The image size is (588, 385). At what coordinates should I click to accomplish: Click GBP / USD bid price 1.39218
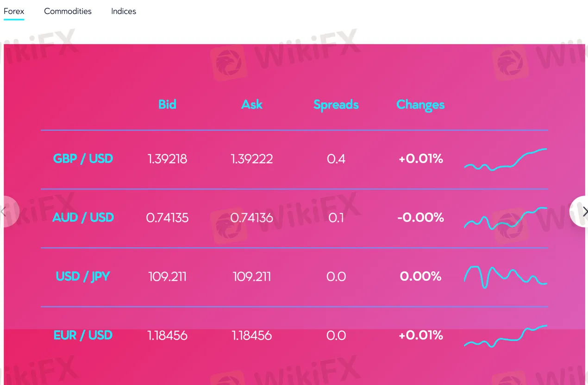click(x=167, y=159)
